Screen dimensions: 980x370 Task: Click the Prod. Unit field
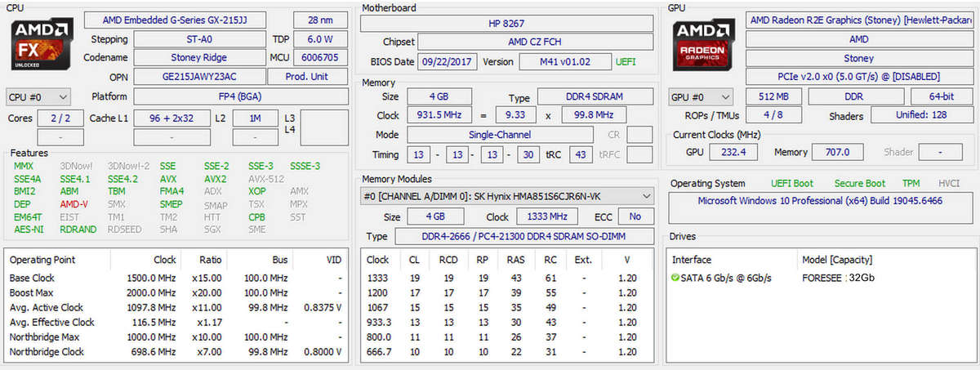tap(309, 77)
